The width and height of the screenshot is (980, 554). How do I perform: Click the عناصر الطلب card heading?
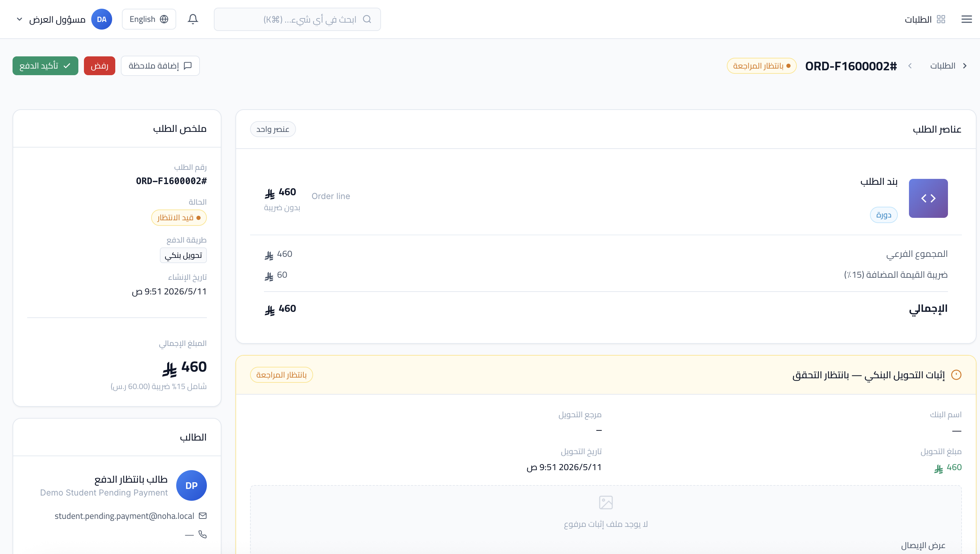pyautogui.click(x=937, y=129)
